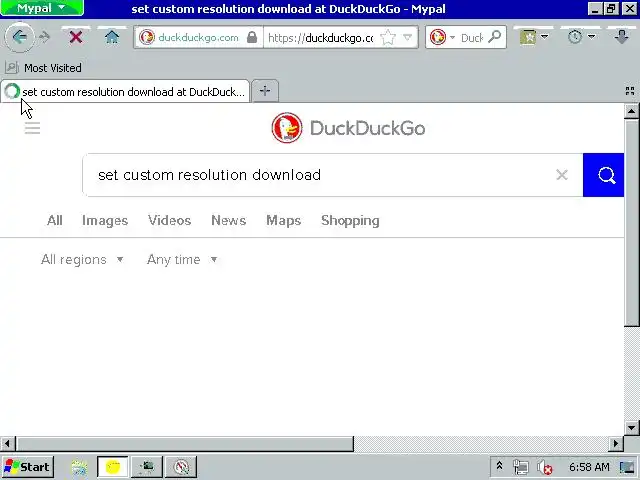Image resolution: width=640 pixels, height=480 pixels.
Task: Click the network tray icon
Action: coord(521,467)
